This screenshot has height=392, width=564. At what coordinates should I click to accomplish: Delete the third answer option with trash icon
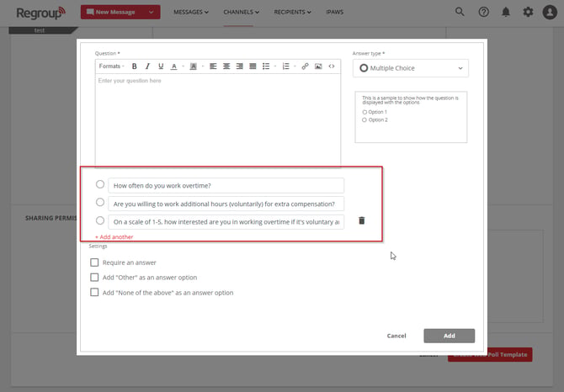[x=362, y=220]
